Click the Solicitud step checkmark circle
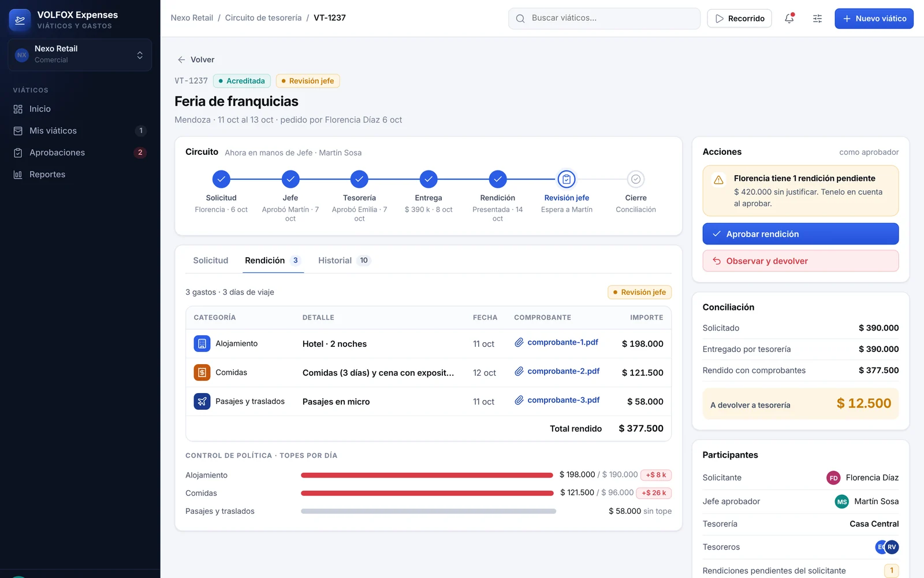This screenshot has width=924, height=578. (221, 179)
